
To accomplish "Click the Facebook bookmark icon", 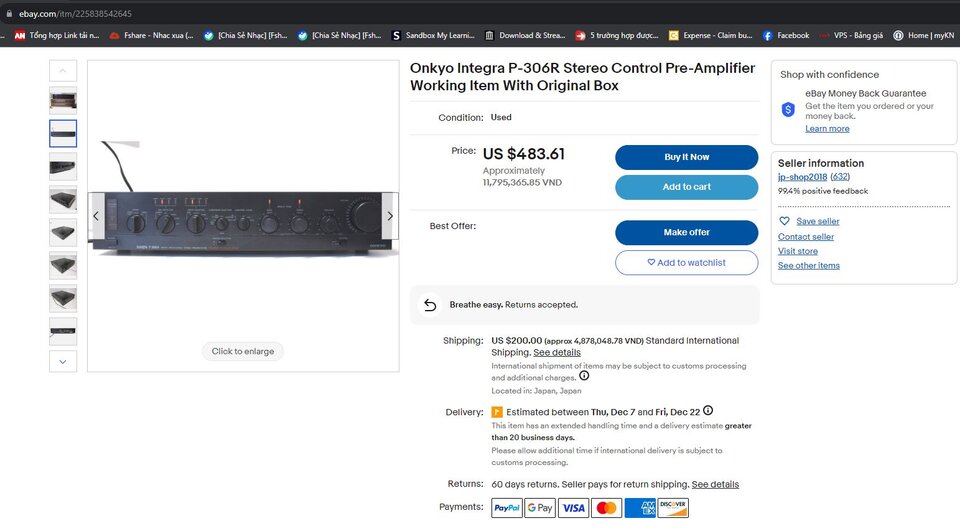I will coord(767,36).
